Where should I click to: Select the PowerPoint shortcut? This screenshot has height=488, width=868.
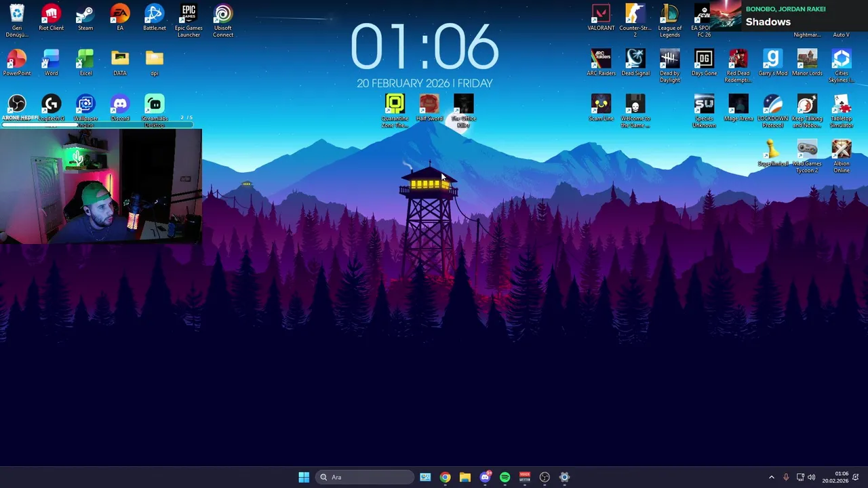17,62
